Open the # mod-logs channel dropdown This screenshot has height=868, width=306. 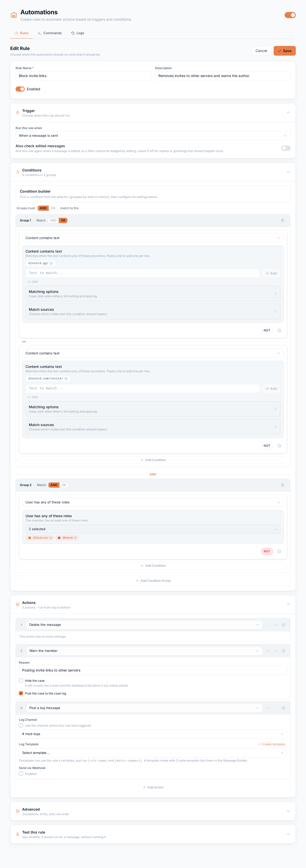tap(153, 734)
